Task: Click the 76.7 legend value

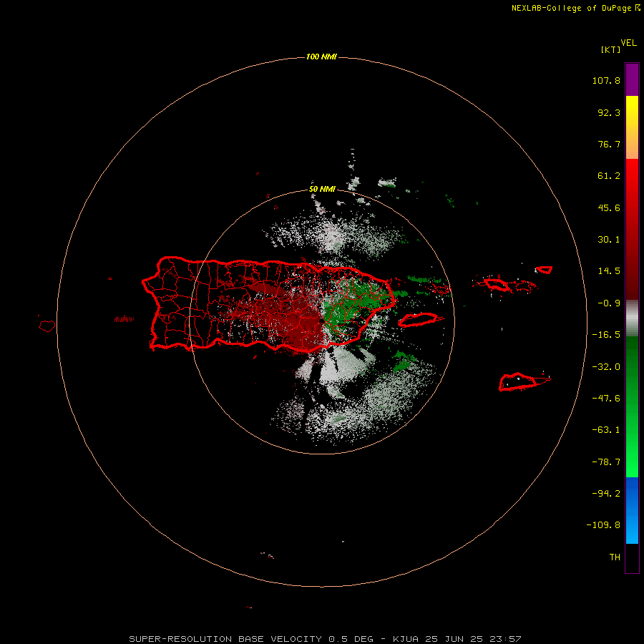Action: point(609,144)
